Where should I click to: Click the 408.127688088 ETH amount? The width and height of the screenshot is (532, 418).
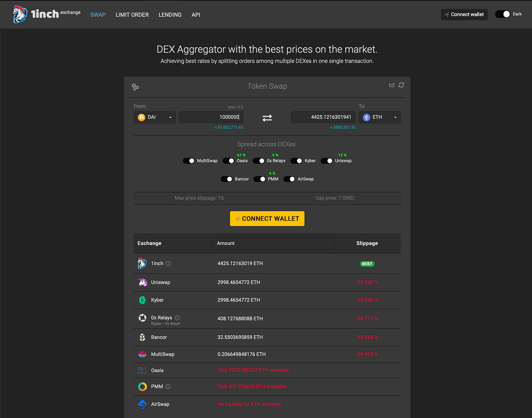[x=240, y=319]
